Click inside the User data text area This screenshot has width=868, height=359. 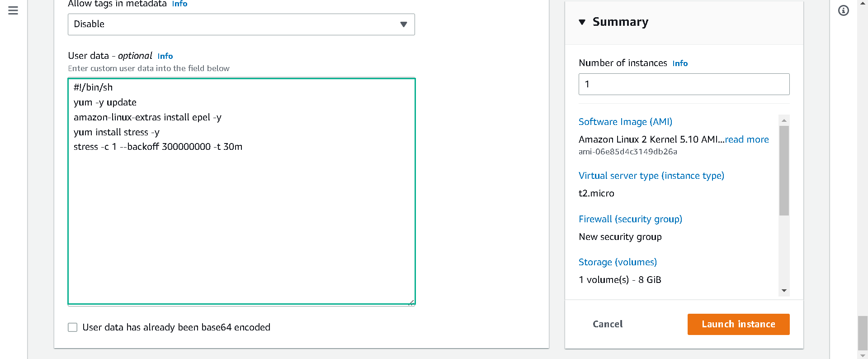pyautogui.click(x=241, y=191)
